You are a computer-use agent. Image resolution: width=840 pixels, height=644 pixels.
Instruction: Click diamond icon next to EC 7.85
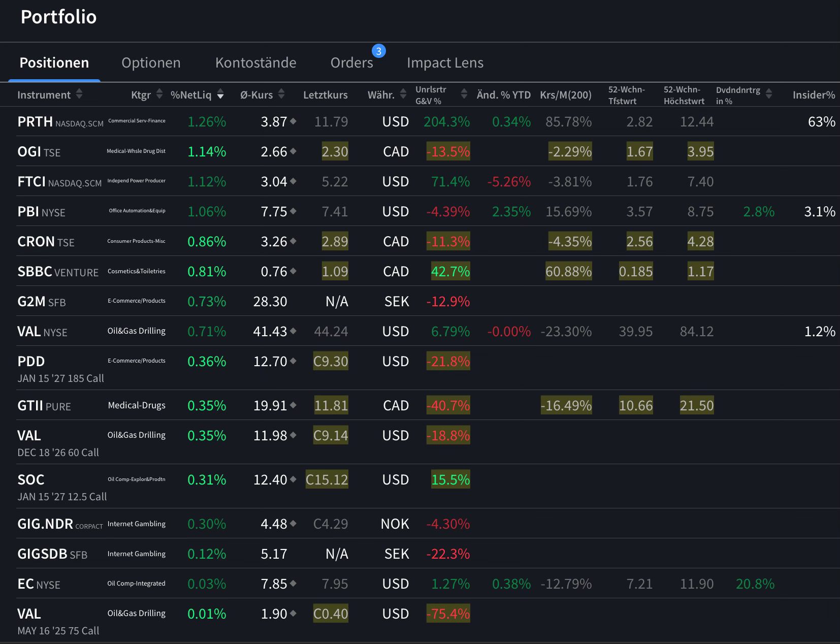pyautogui.click(x=293, y=584)
